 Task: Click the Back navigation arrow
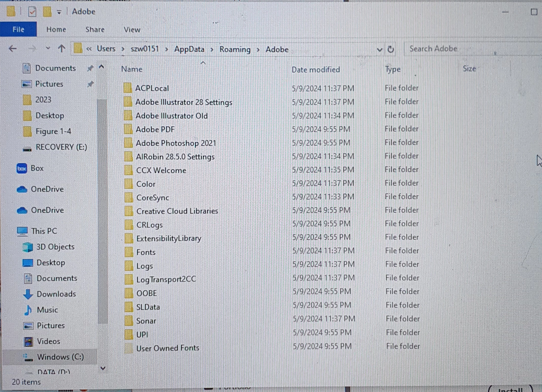(x=13, y=48)
